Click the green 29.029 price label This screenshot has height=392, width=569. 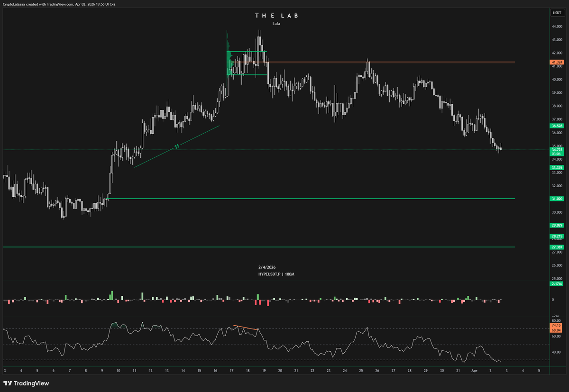557,225
